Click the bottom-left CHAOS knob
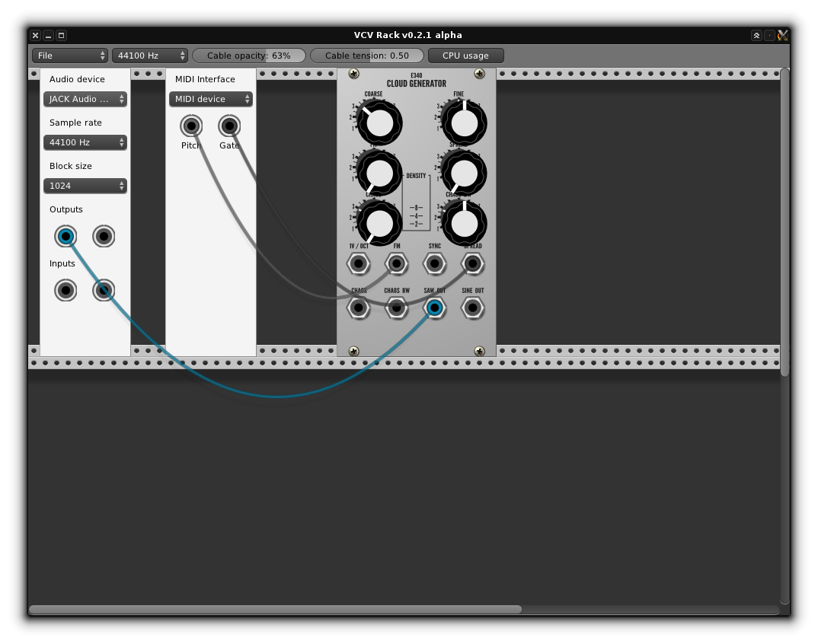 (x=379, y=223)
